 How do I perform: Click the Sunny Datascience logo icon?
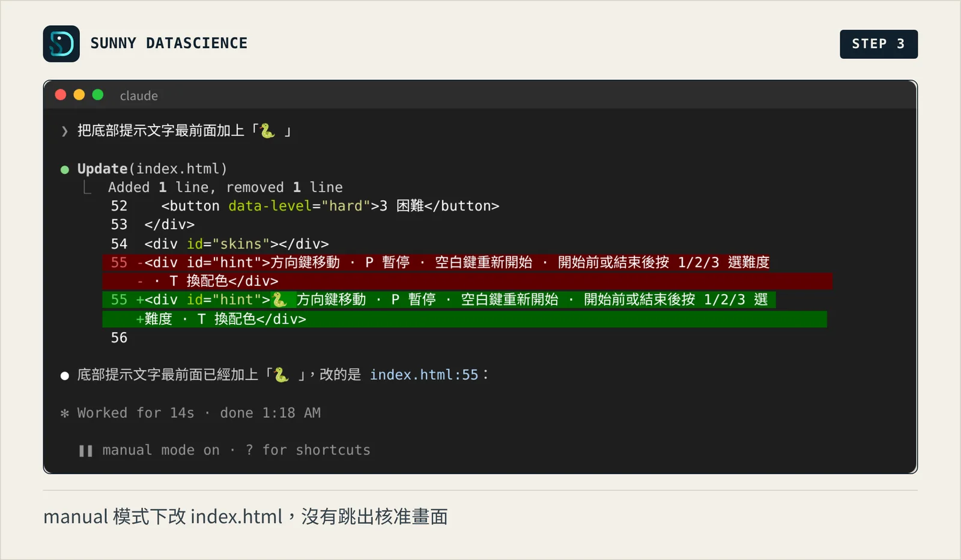click(x=61, y=44)
